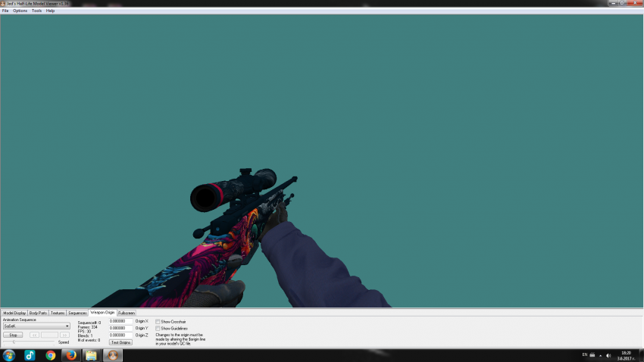Open the file explorer taskbar icon
The image size is (644, 362).
click(x=91, y=354)
